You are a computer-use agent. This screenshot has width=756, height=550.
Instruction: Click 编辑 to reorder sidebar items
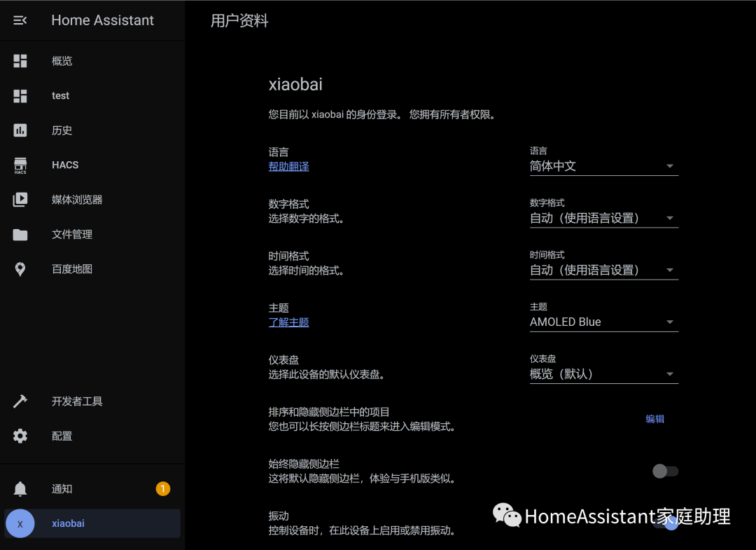click(x=654, y=419)
